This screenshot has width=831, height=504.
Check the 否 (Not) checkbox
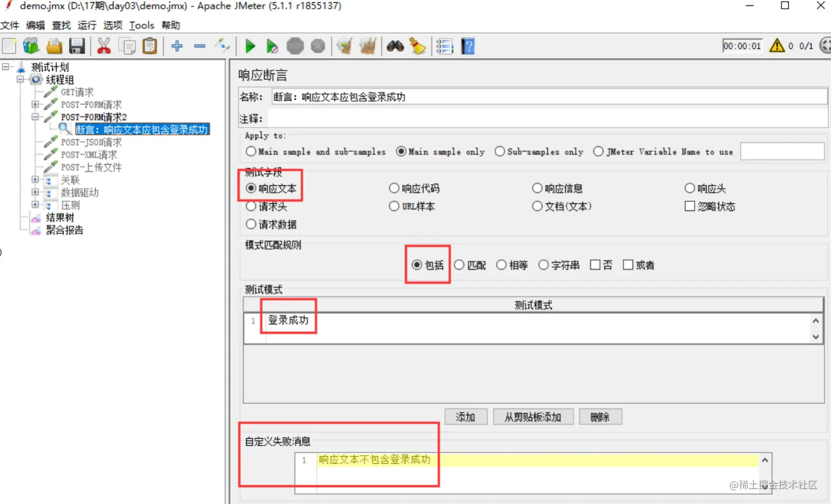click(x=595, y=265)
